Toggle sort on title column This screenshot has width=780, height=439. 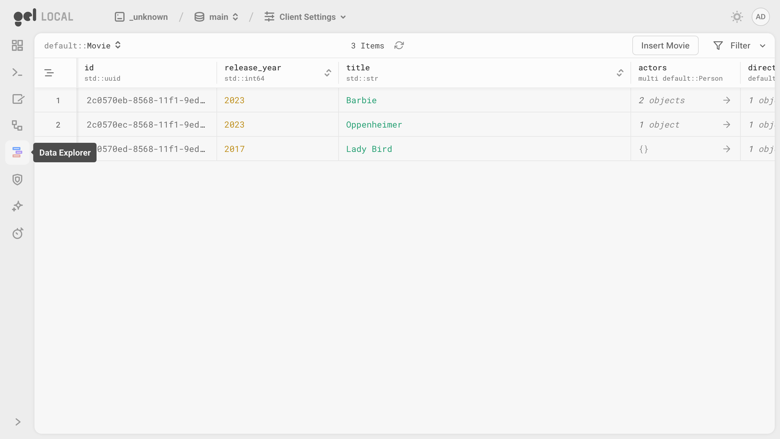pyautogui.click(x=620, y=73)
